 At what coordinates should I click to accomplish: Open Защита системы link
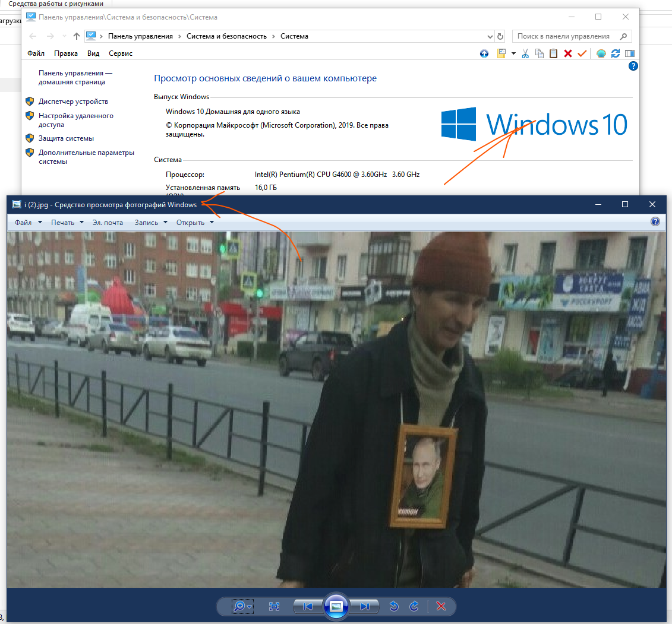coord(66,138)
